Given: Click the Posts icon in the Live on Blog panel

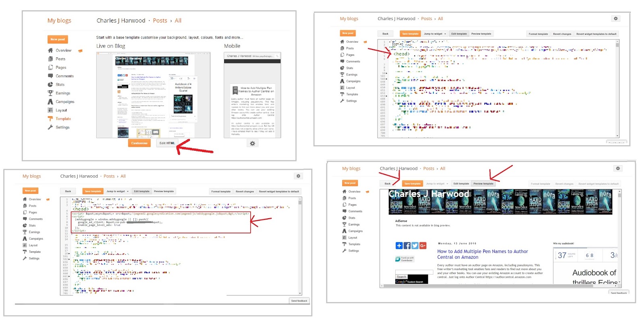Looking at the screenshot, I should (50, 59).
